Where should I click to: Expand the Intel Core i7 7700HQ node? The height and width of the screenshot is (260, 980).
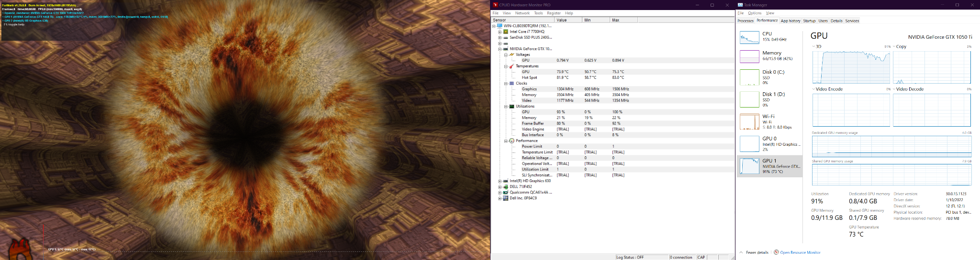500,32
